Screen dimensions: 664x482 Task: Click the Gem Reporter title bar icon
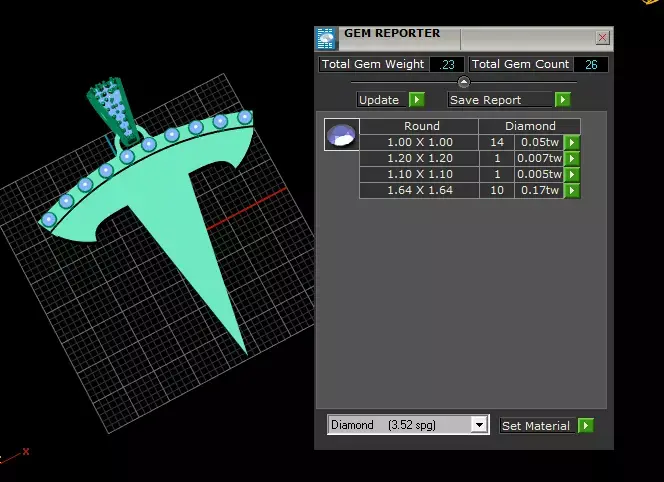click(x=326, y=39)
